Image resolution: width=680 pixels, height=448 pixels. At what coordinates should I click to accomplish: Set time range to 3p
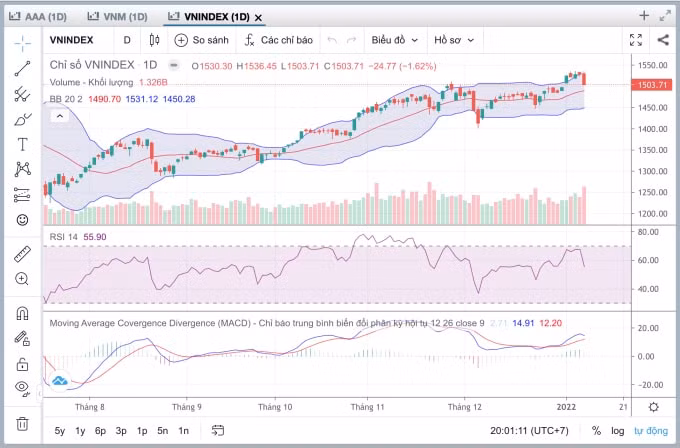[121, 431]
